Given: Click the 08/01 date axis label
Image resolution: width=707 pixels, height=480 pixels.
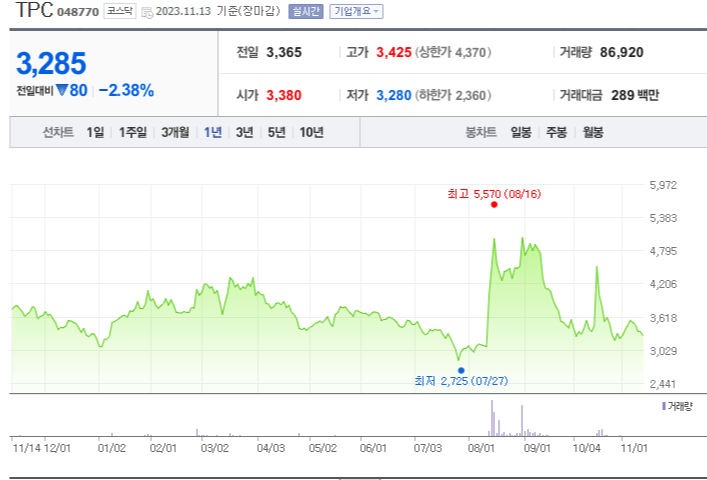Looking at the screenshot, I should (481, 448).
